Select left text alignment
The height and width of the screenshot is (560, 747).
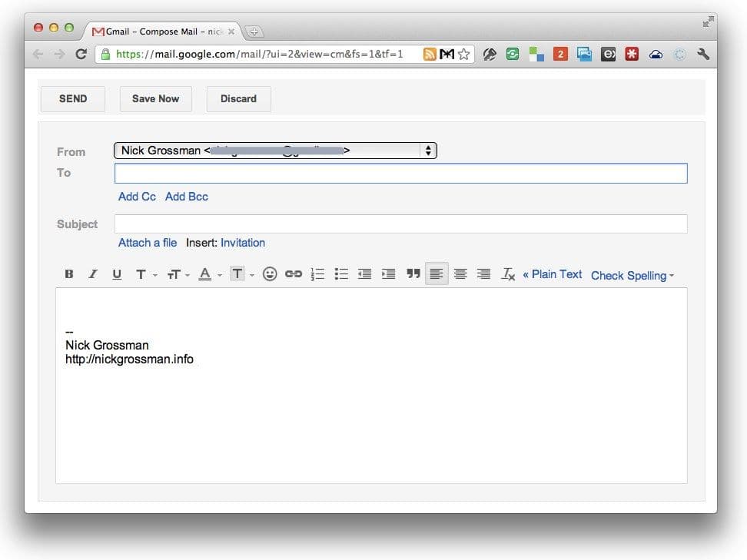click(437, 274)
